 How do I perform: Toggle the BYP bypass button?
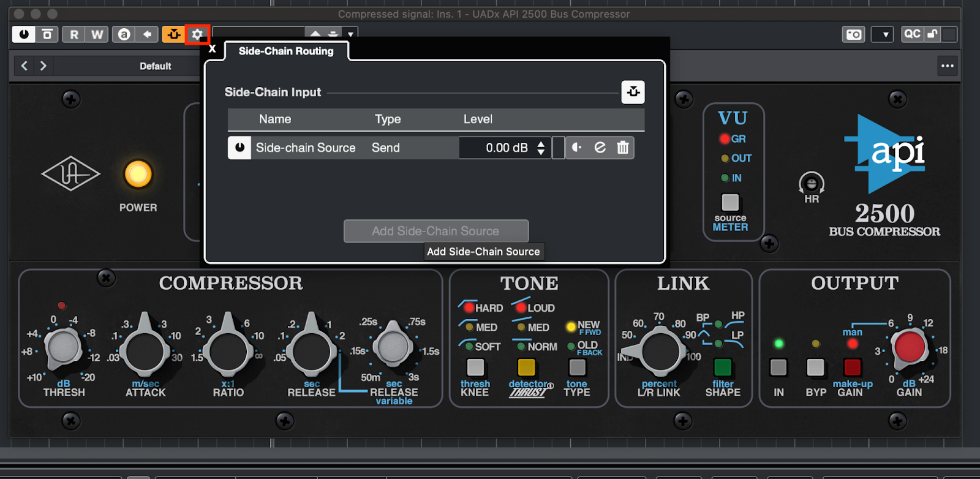(815, 367)
